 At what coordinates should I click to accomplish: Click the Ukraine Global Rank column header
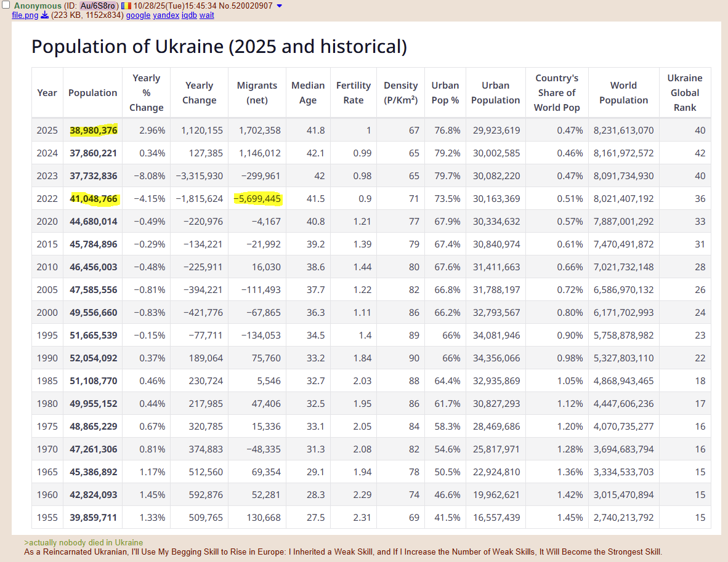click(684, 93)
